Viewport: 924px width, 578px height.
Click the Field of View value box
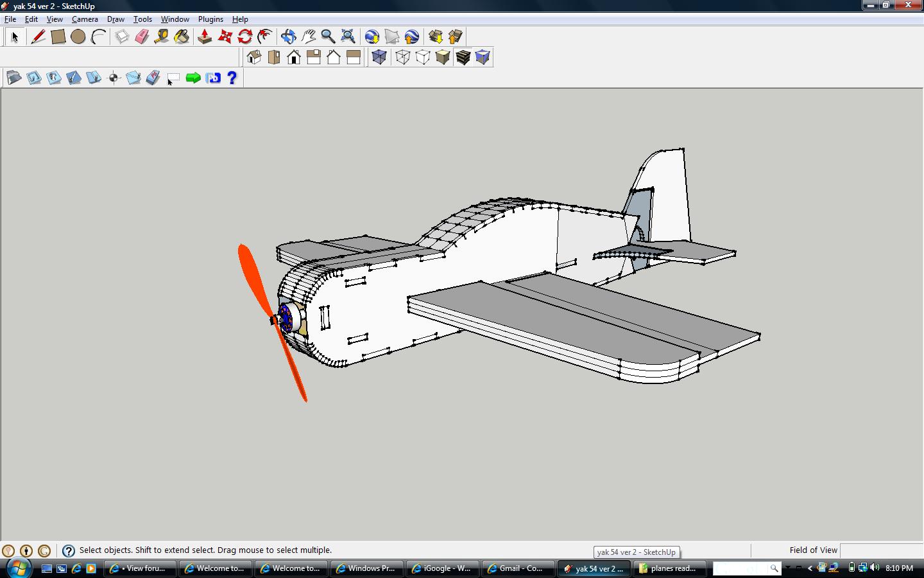coord(880,550)
